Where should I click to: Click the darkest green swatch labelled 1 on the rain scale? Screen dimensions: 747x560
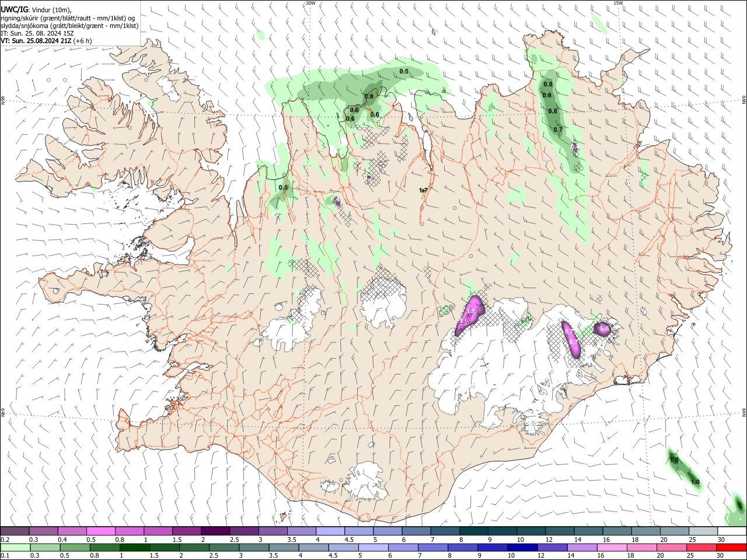click(134, 547)
